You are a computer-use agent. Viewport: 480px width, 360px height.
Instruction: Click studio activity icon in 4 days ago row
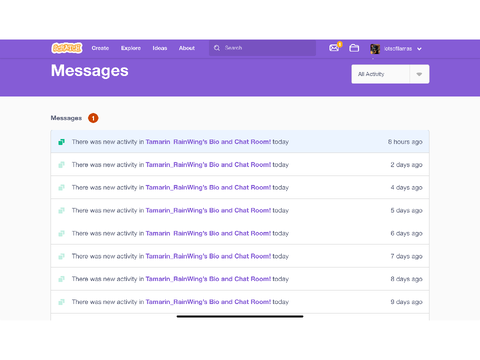tap(61, 188)
